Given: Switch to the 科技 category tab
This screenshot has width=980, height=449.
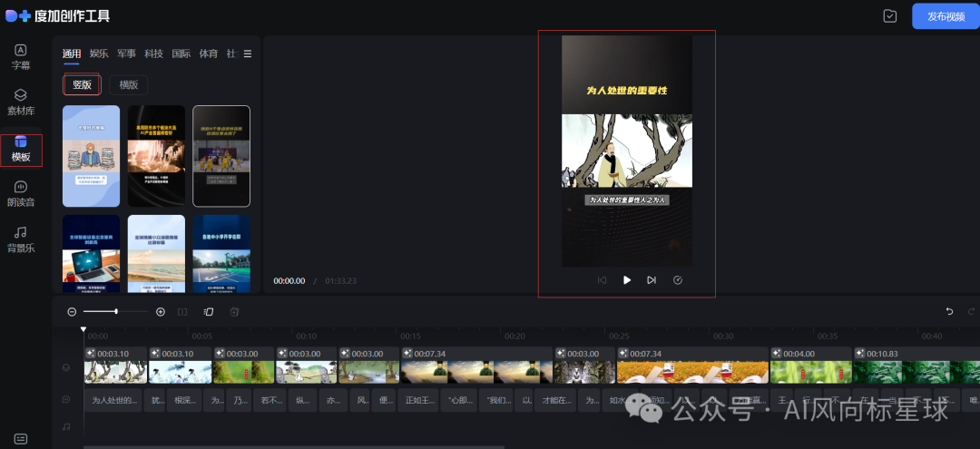Looking at the screenshot, I should coord(153,54).
